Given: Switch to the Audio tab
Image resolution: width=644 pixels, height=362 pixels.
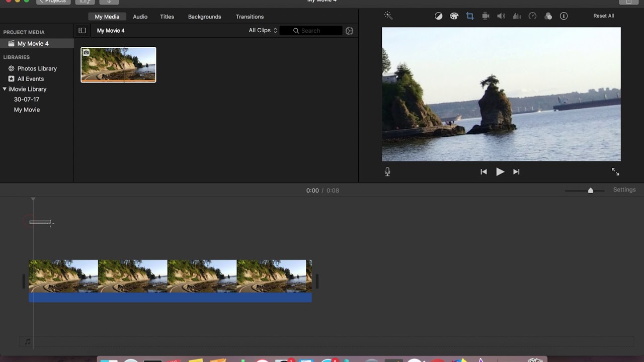Looking at the screenshot, I should click(140, 17).
